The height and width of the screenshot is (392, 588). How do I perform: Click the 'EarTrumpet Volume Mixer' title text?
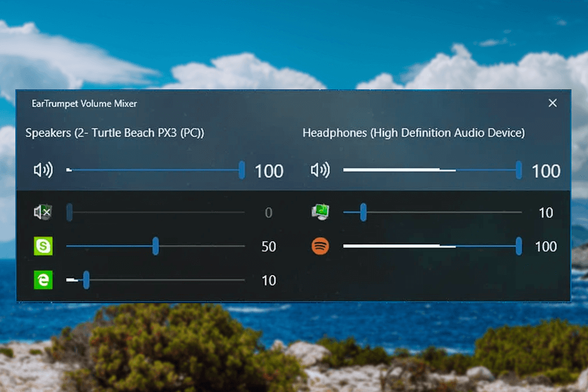(85, 104)
